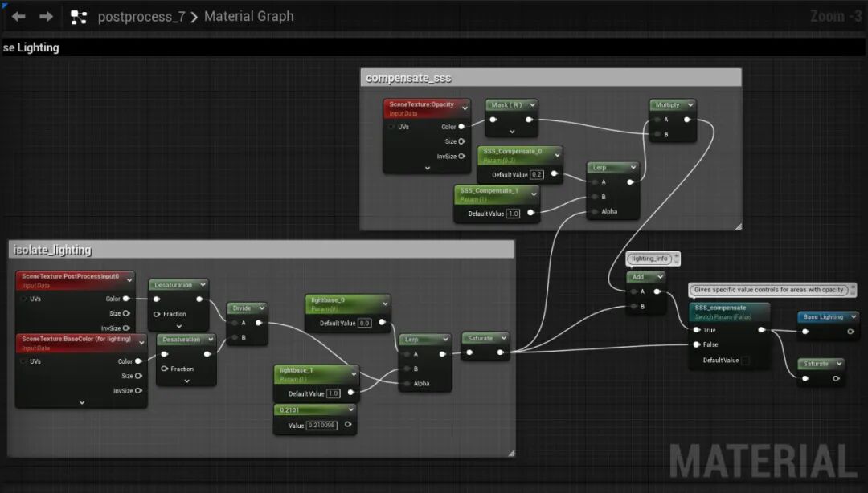Select the compensate_sss comment title
Viewport: 868px width, 493px height.
coord(408,78)
